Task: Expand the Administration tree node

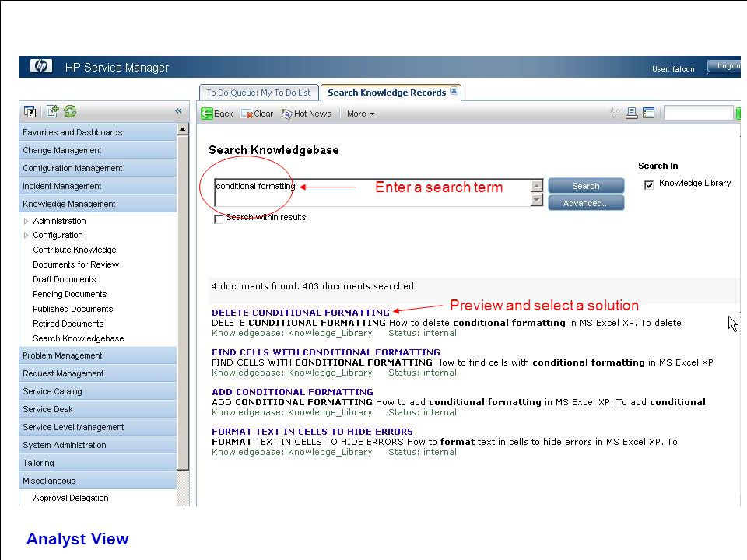Action: click(26, 221)
